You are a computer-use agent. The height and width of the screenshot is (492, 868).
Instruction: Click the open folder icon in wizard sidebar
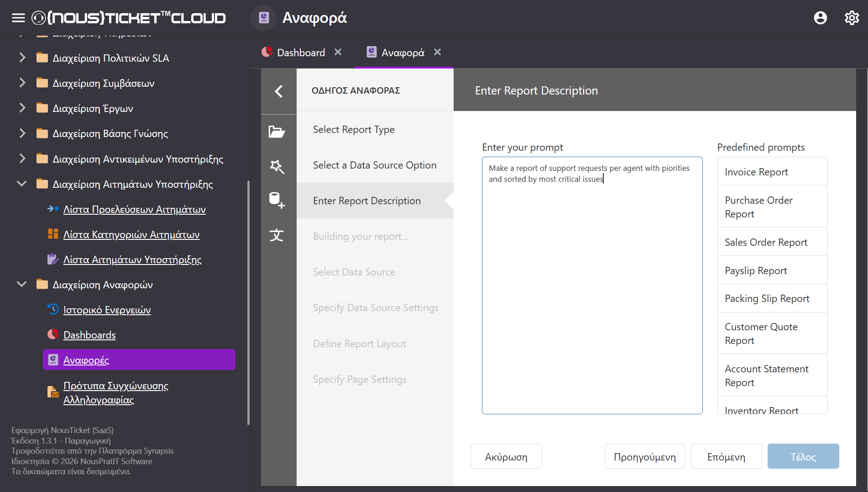coord(277,132)
